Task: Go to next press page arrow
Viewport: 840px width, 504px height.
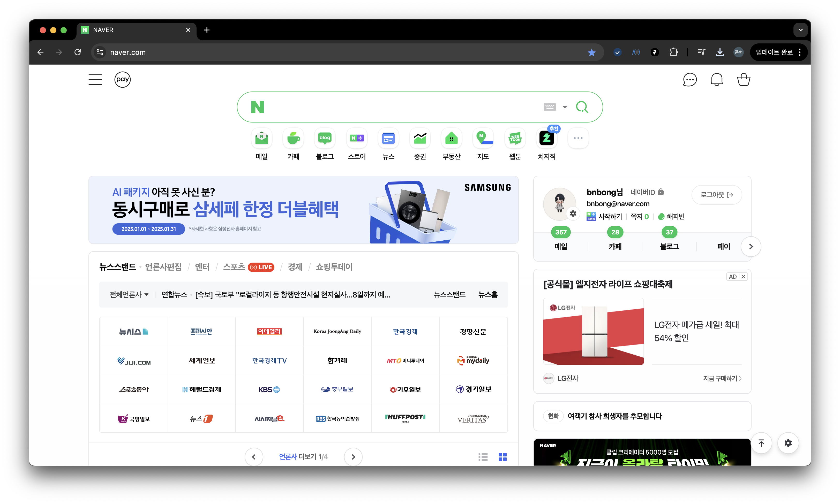Action: click(353, 457)
